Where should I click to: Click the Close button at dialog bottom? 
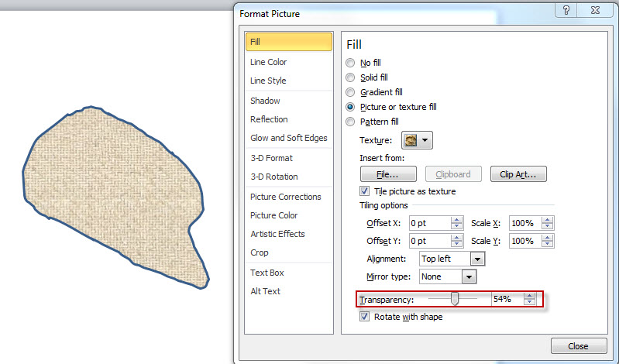(x=579, y=346)
